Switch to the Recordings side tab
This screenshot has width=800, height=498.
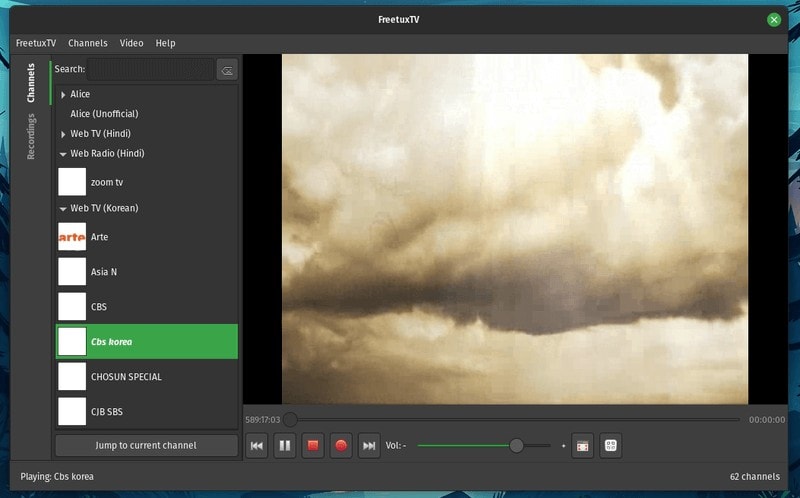point(31,136)
